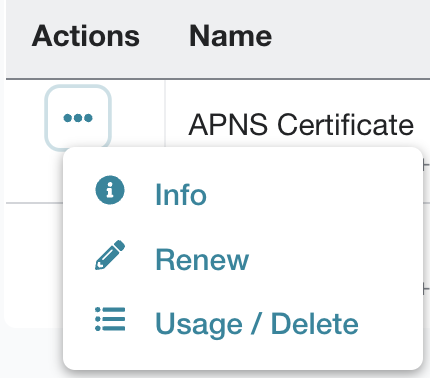430x378 pixels.
Task: Click the Name column header
Action: click(x=230, y=36)
